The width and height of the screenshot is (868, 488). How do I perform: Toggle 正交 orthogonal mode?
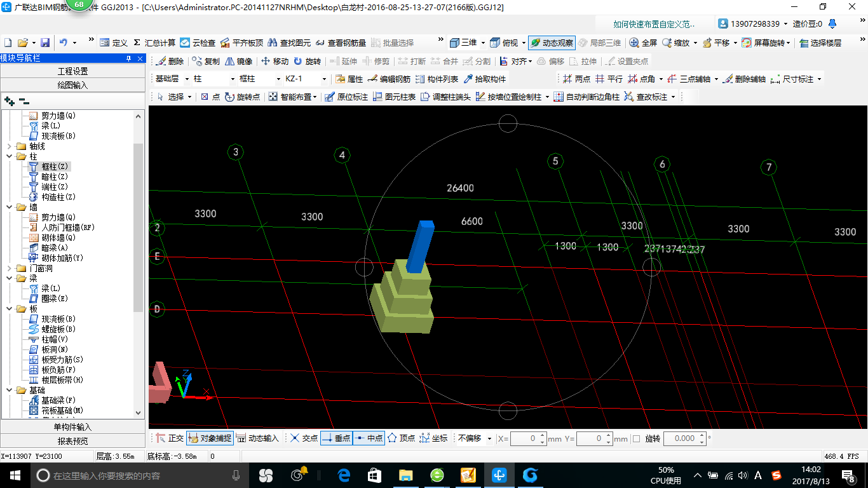pyautogui.click(x=170, y=438)
